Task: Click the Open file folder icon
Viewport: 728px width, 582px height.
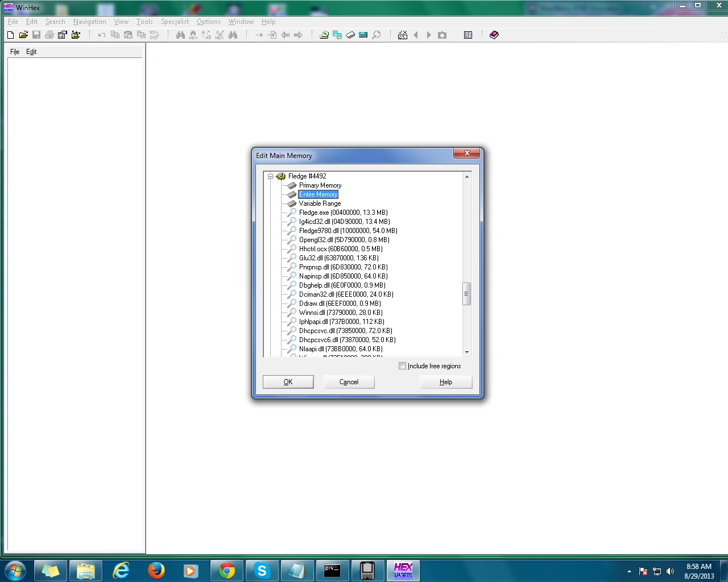Action: pyautogui.click(x=23, y=35)
